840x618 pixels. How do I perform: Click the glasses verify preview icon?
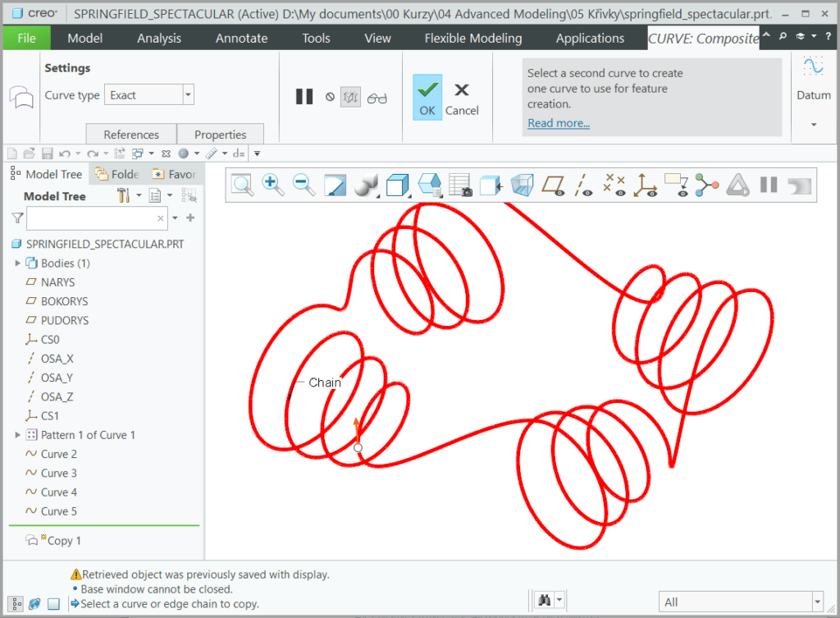(x=377, y=98)
